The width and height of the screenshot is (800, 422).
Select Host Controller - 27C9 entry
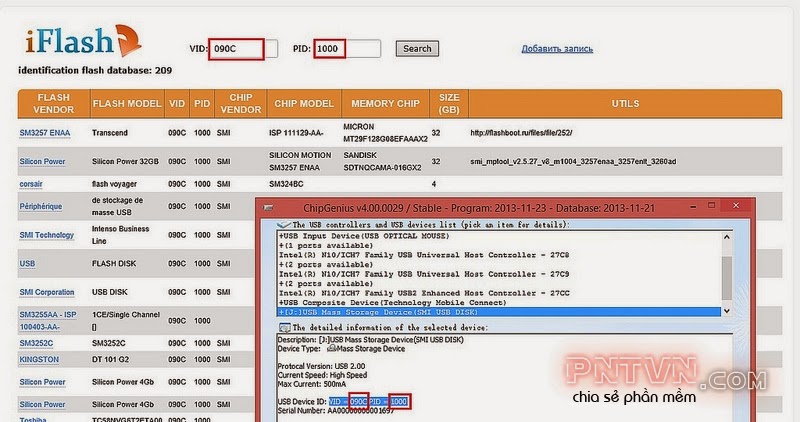click(x=423, y=274)
